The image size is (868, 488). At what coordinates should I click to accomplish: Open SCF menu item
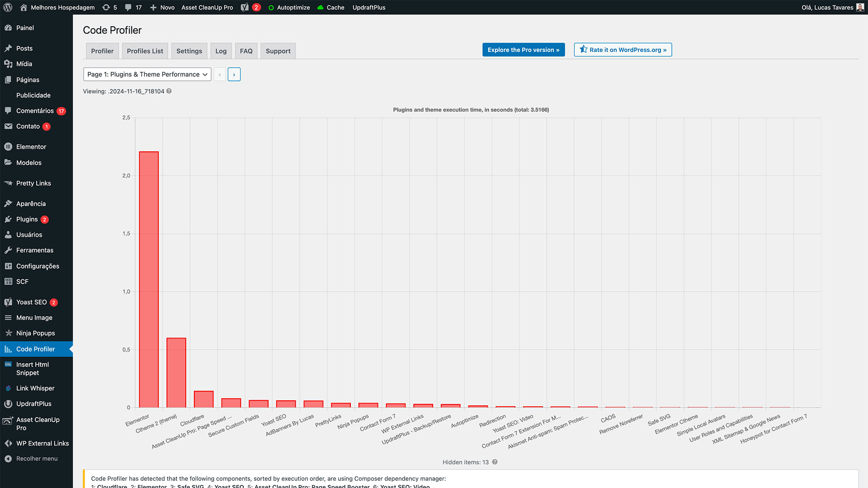pyautogui.click(x=36, y=282)
